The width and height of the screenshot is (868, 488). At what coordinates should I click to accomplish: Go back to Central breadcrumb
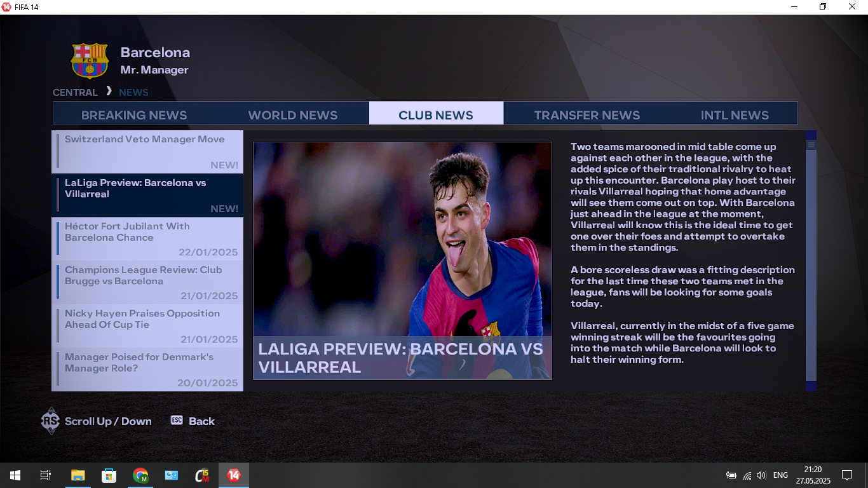(75, 93)
